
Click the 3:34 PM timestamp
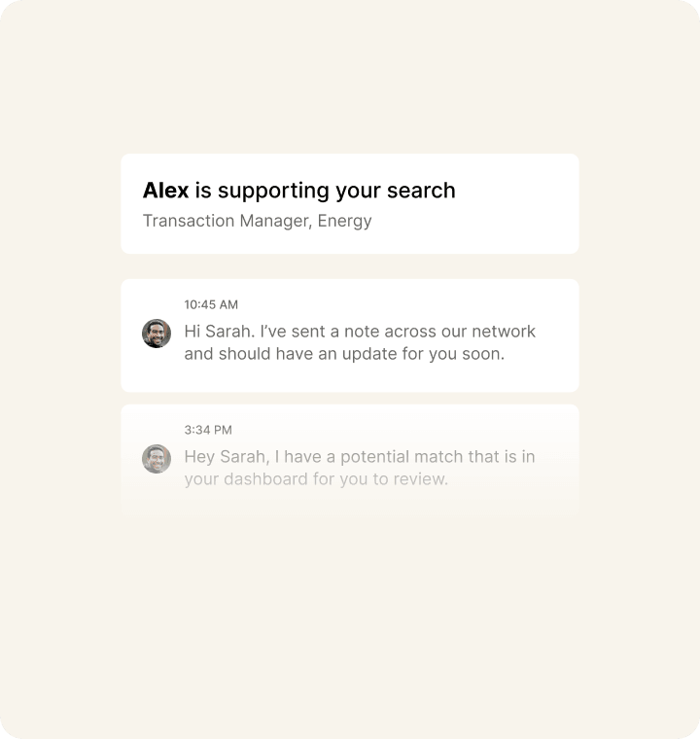click(x=208, y=430)
